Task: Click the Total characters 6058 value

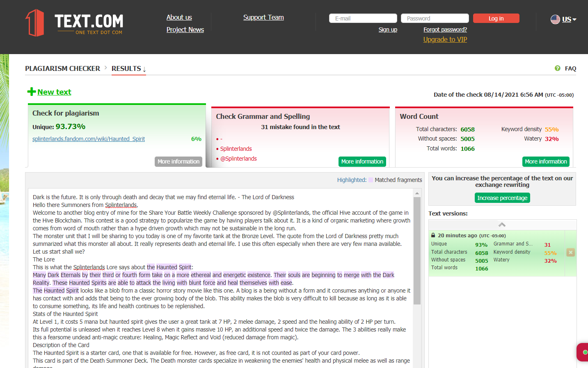Action: click(x=467, y=129)
